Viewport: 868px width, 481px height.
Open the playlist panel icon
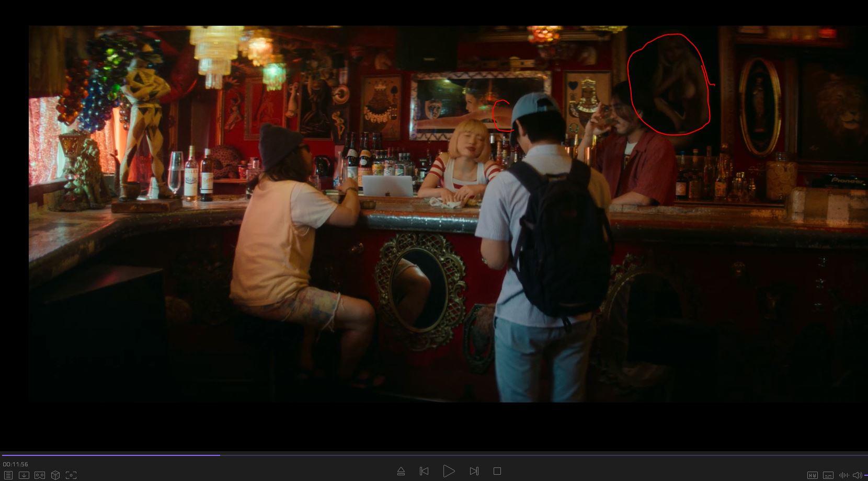pos(8,475)
